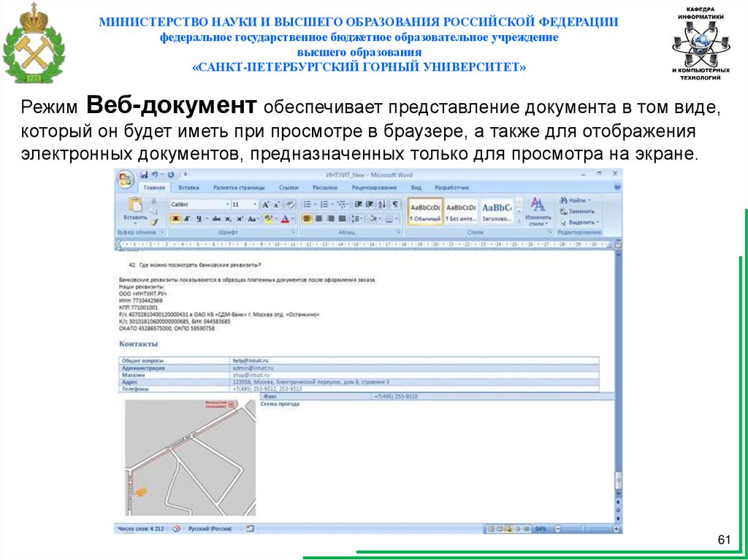Viewport: 748px width, 560px height.
Task: Select the Без инте... style
Action: tap(461, 211)
